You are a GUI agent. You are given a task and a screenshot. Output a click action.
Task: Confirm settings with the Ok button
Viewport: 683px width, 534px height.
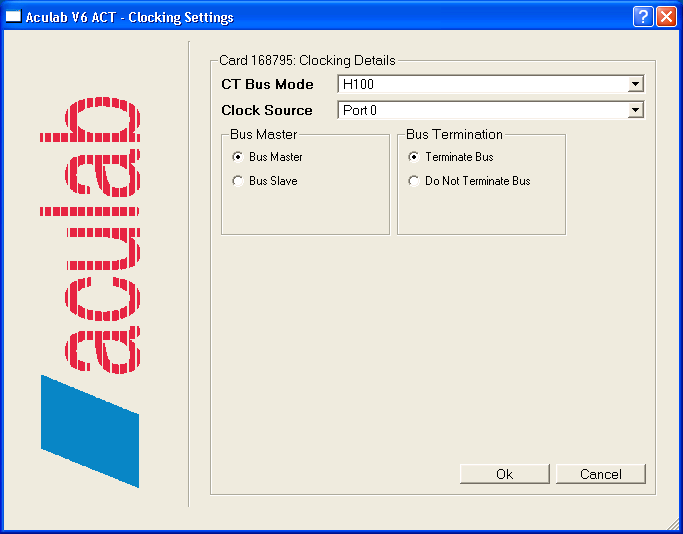(x=505, y=474)
